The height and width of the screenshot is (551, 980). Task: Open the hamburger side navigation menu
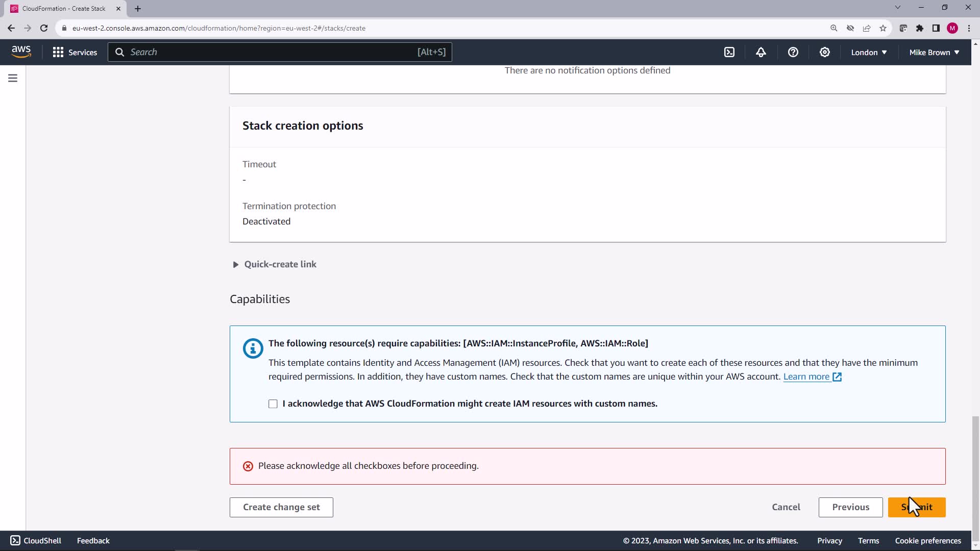coord(13,78)
